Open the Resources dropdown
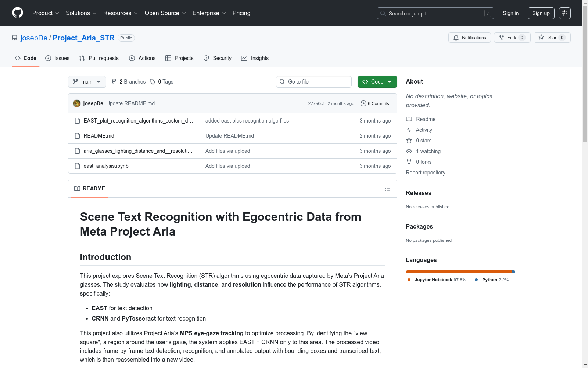The width and height of the screenshot is (588, 368). pyautogui.click(x=121, y=13)
